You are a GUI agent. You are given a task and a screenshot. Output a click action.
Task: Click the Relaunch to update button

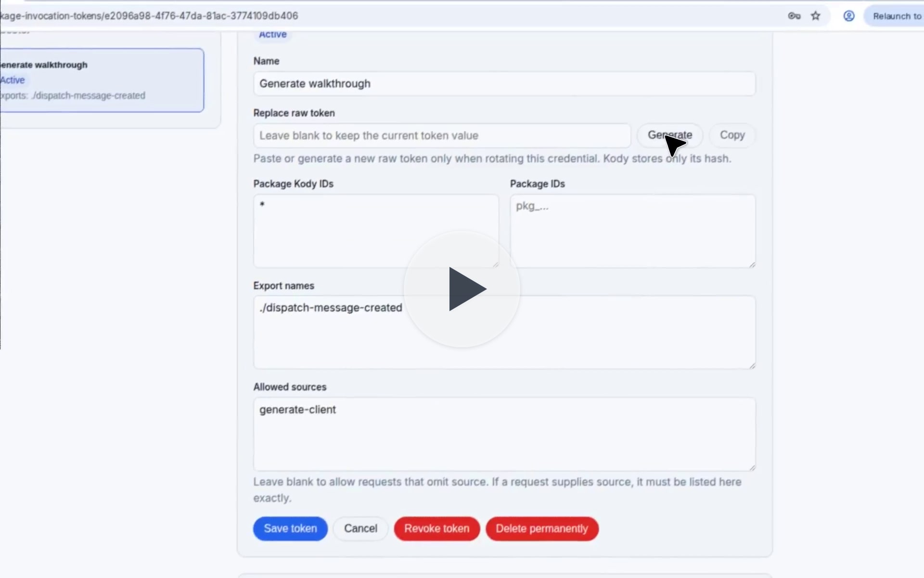pyautogui.click(x=895, y=16)
